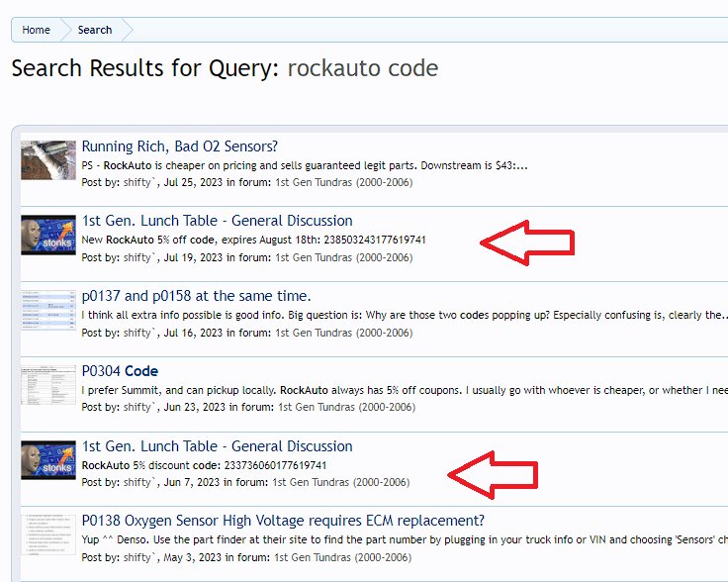728x582 pixels.
Task: Open 1st Gen Tundras forum from Jul 16 post
Action: tap(343, 333)
